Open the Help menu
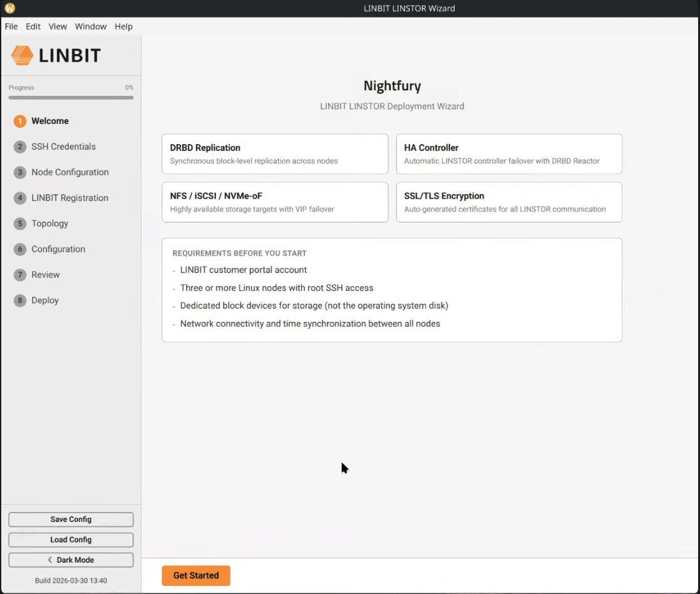The image size is (700, 594). (123, 26)
